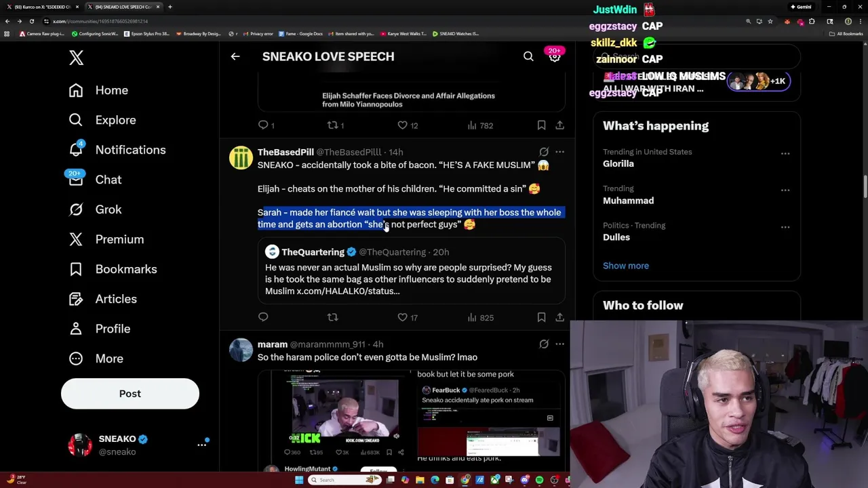Open more options for Muhammad trend
Screen dimensions: 868x488
785,190
